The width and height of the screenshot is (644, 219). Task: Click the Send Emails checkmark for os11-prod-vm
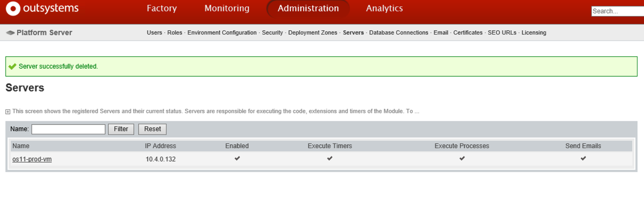point(583,158)
